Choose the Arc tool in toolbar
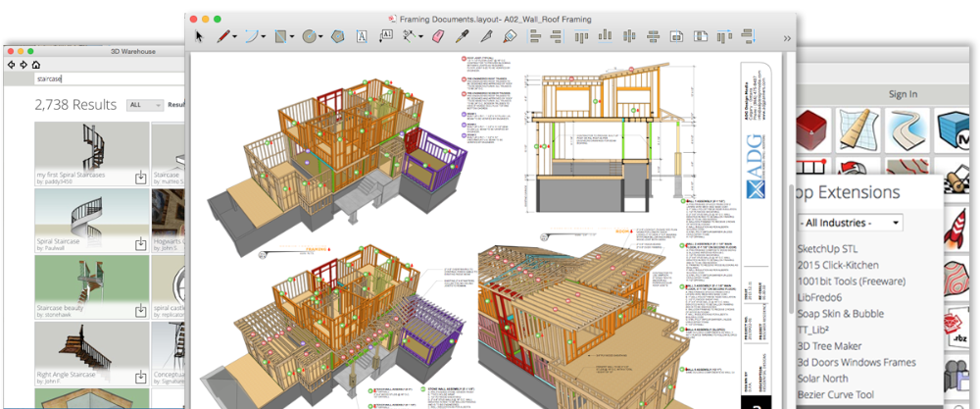Screen dimensions: 980x409 pyautogui.click(x=251, y=36)
